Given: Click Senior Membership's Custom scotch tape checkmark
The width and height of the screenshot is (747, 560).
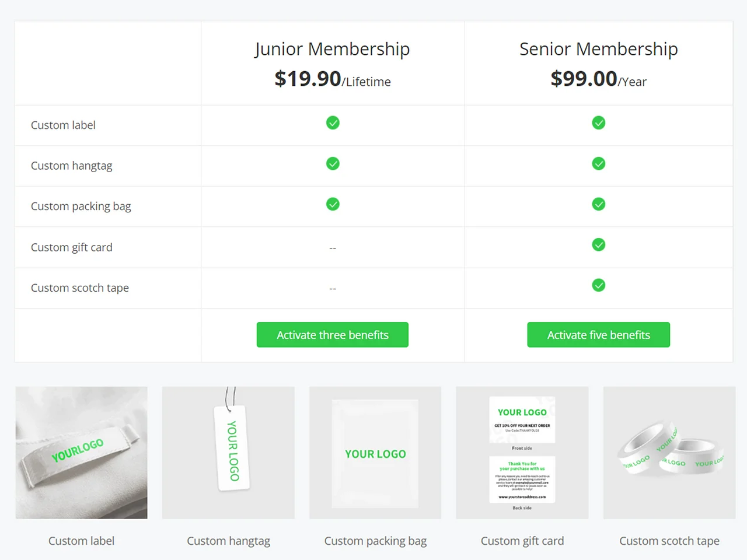Looking at the screenshot, I should coord(599,285).
